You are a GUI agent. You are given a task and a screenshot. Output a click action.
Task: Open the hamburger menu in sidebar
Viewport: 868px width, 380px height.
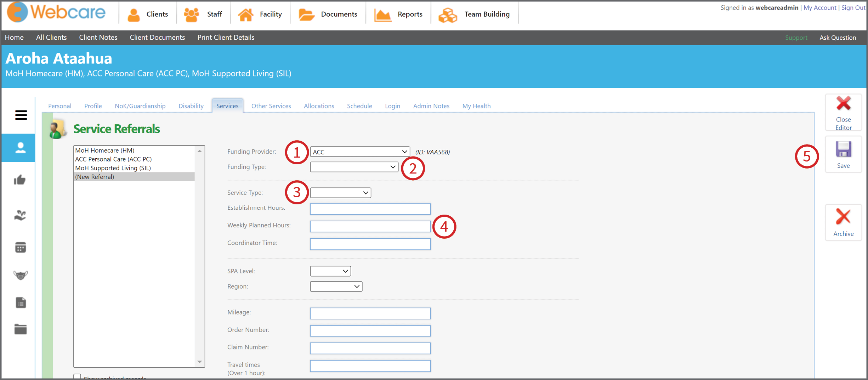click(x=21, y=115)
